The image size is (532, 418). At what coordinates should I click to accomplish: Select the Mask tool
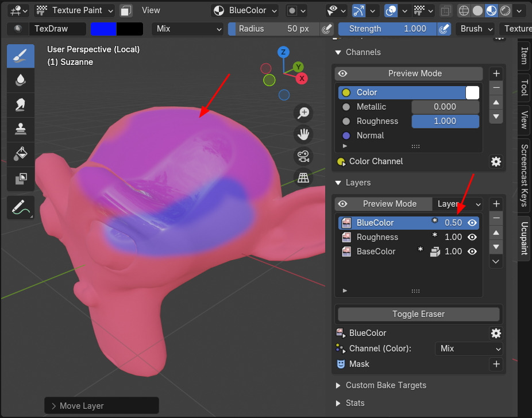tap(20, 179)
